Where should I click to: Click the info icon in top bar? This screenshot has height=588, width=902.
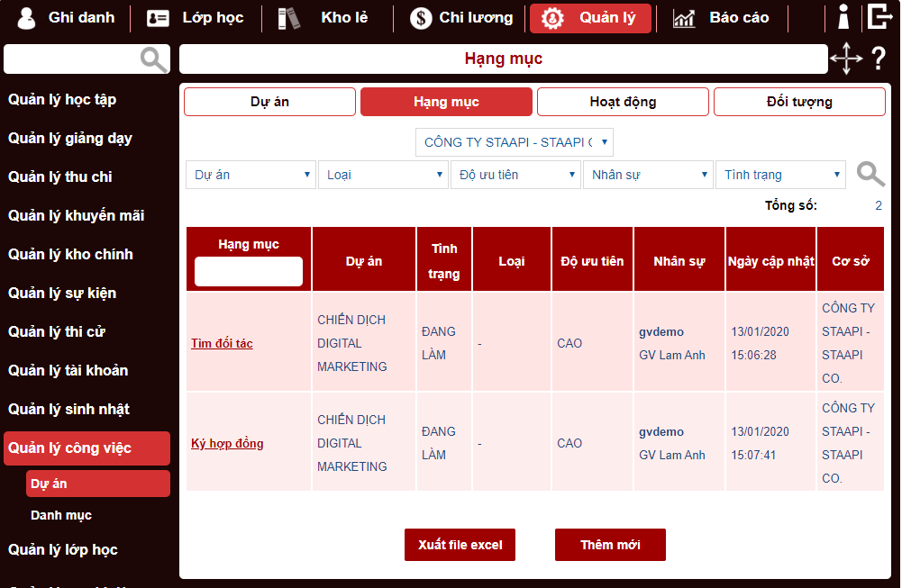pos(843,17)
